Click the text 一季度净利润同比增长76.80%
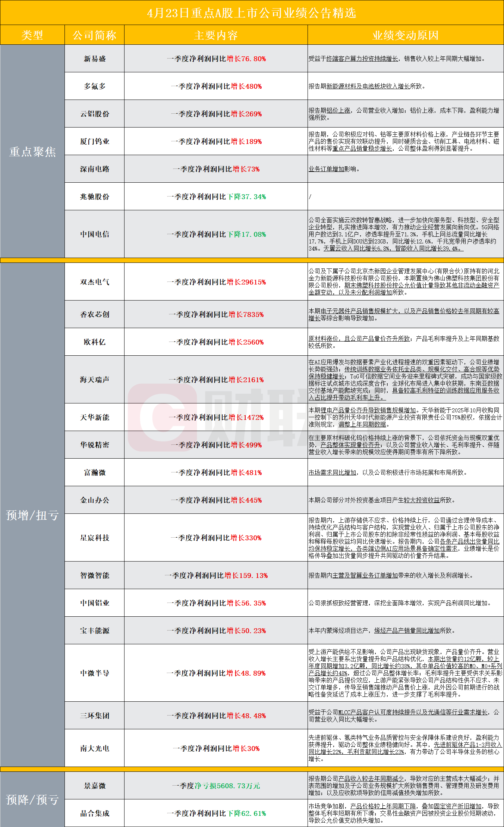504x827 pixels. click(x=216, y=59)
